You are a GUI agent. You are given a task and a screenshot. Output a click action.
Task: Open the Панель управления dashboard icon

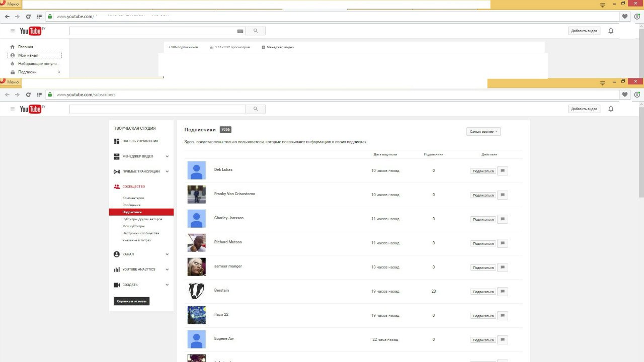tap(117, 141)
